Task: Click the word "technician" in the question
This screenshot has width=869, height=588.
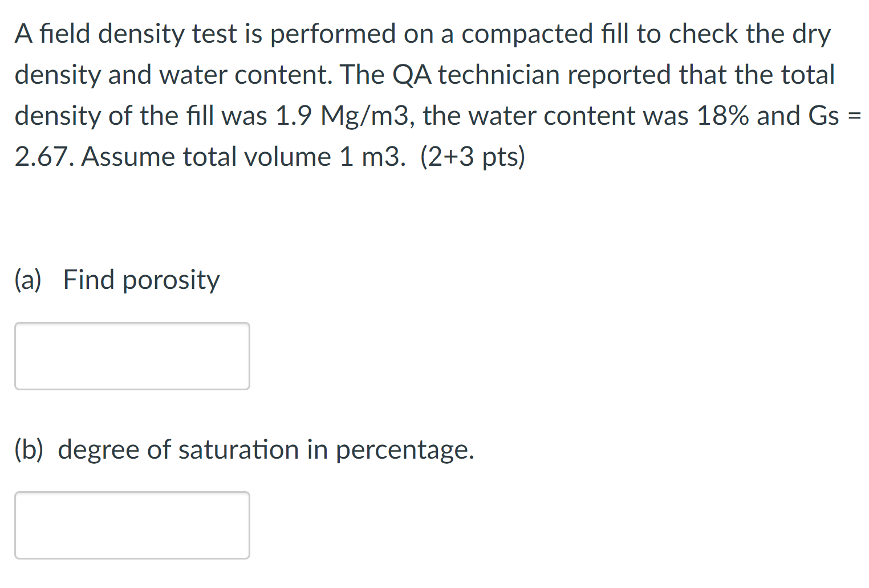Action: pos(498,75)
